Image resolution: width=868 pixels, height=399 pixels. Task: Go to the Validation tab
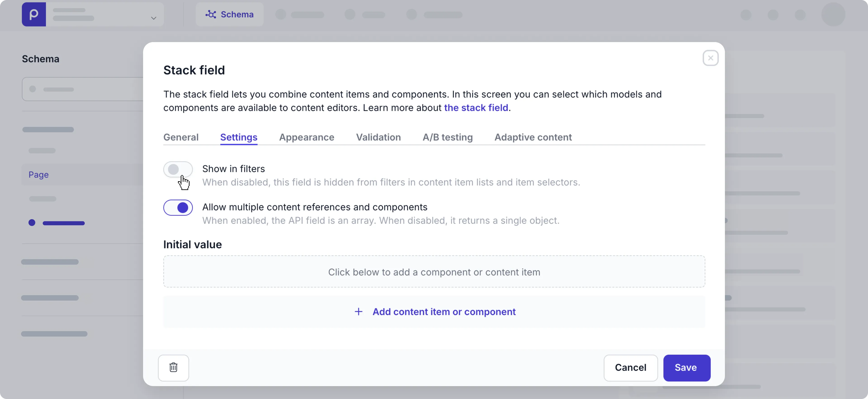[x=378, y=137]
